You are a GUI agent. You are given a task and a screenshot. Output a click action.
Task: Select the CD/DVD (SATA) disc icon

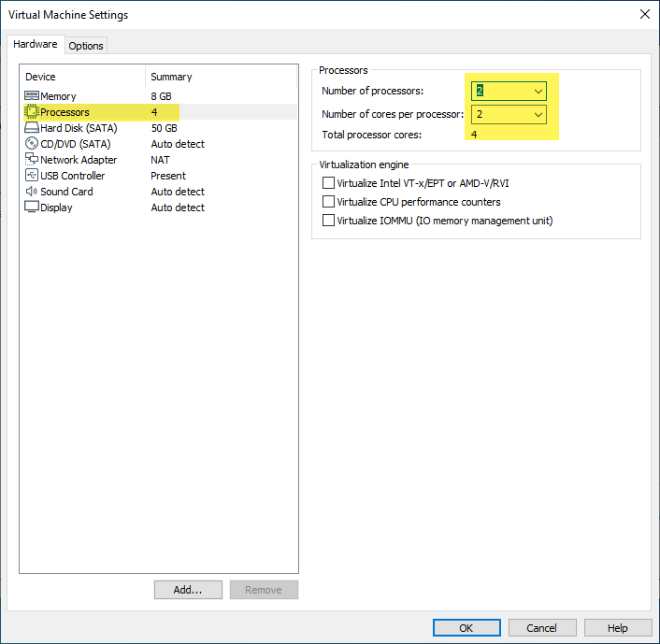point(31,144)
